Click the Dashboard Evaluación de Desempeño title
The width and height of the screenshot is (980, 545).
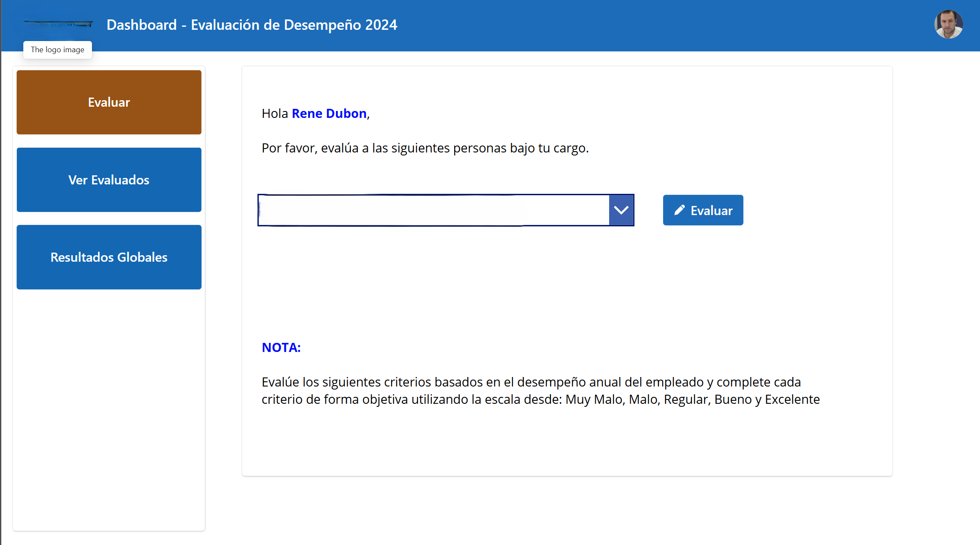[252, 25]
